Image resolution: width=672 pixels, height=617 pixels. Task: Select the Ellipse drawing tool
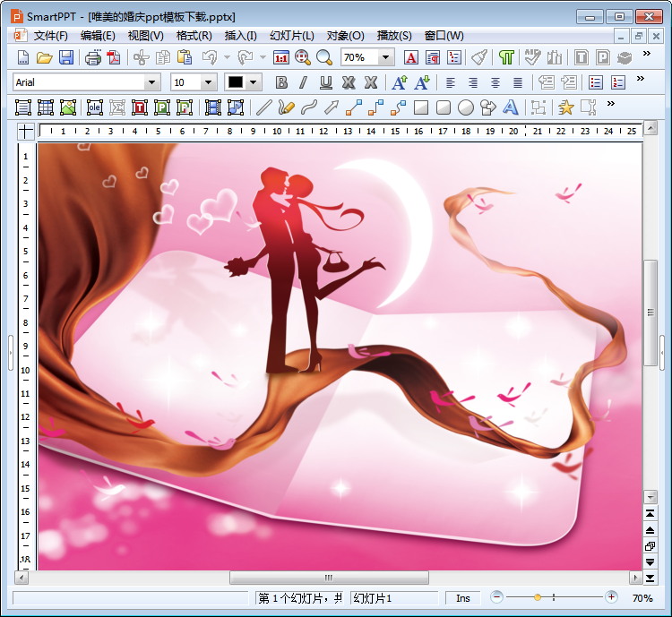coord(466,107)
